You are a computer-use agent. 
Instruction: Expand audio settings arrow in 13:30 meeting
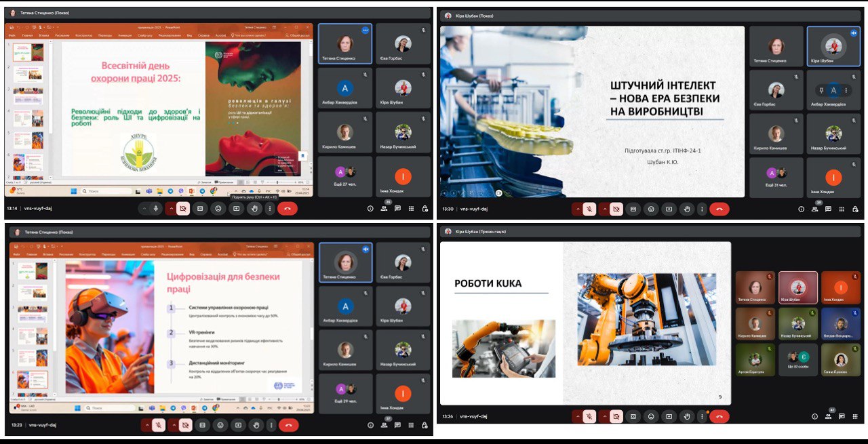click(x=578, y=209)
